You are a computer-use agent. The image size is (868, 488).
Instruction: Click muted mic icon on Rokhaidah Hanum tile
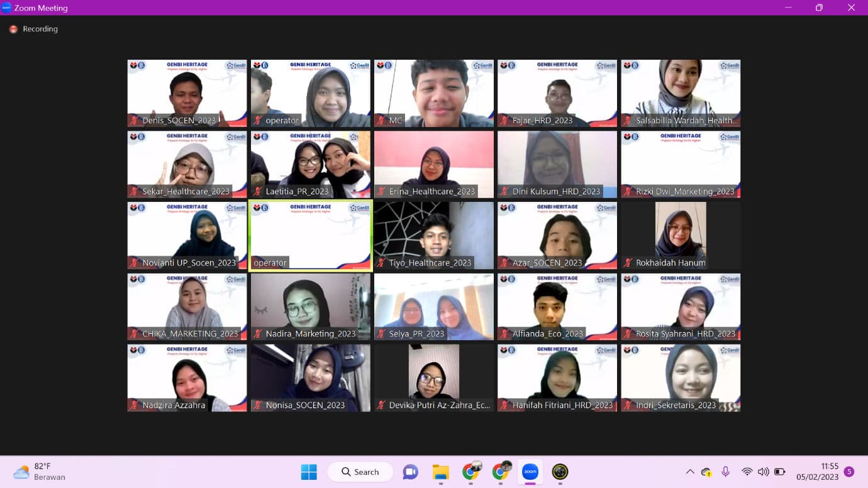click(x=627, y=263)
